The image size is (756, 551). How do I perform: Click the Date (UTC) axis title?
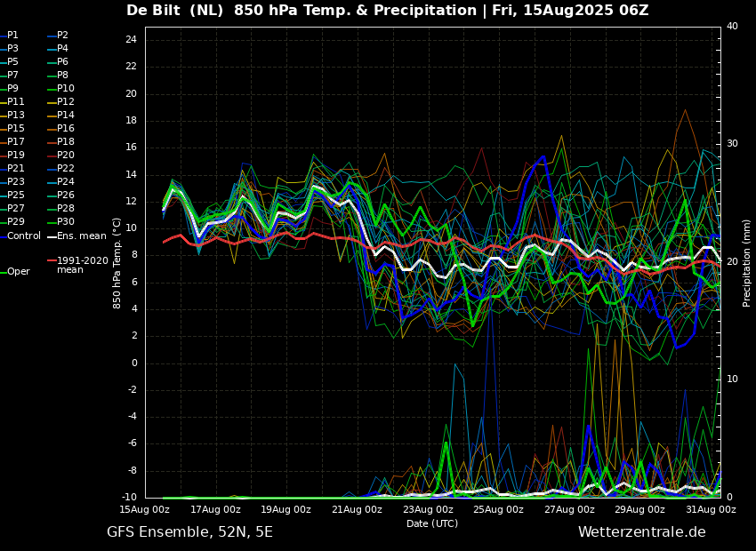click(432, 523)
